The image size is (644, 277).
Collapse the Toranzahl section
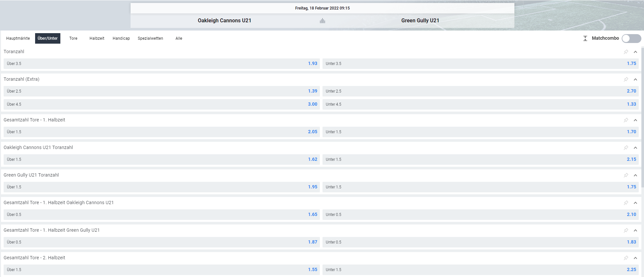(635, 52)
